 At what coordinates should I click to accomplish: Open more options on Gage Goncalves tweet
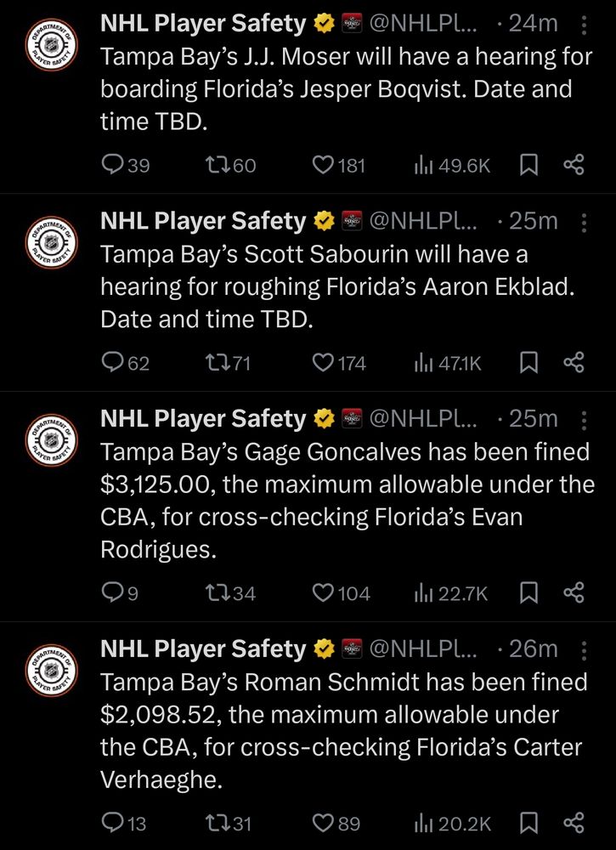pos(584,420)
